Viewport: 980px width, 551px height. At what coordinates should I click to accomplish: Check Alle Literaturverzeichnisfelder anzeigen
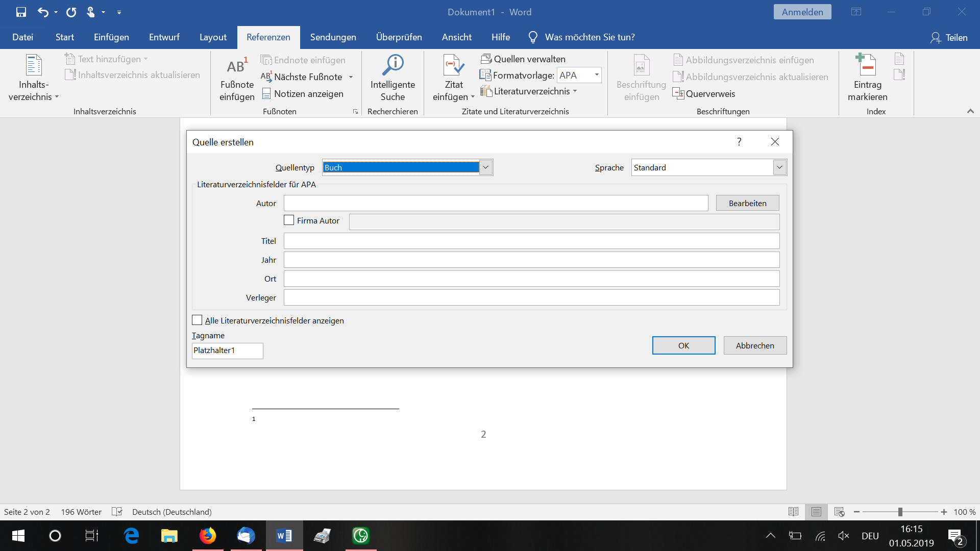click(x=197, y=320)
